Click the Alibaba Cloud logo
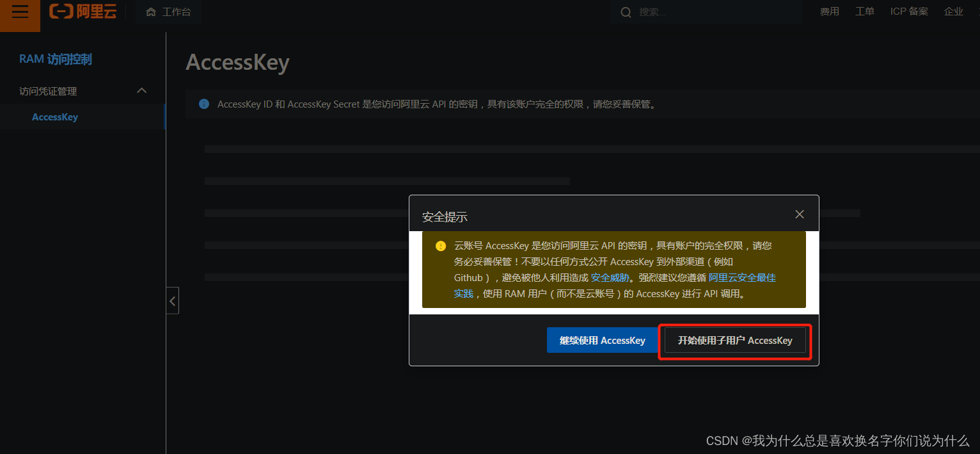 coord(83,12)
